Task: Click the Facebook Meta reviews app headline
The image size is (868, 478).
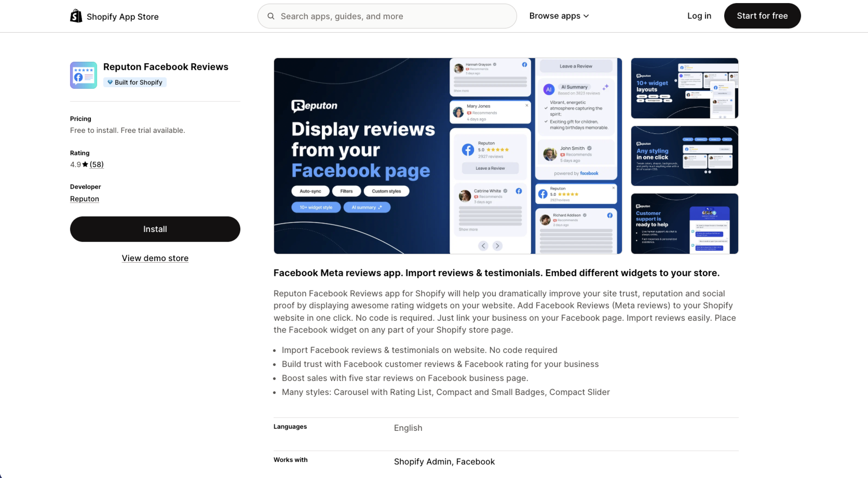Action: click(x=496, y=273)
